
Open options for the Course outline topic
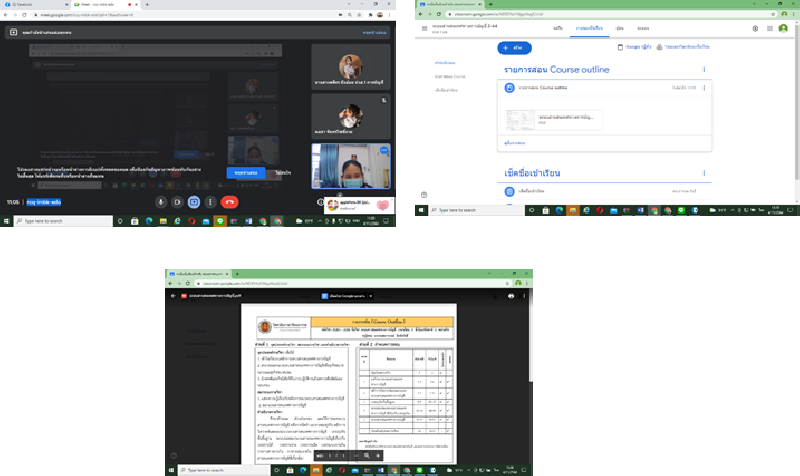coord(704,70)
